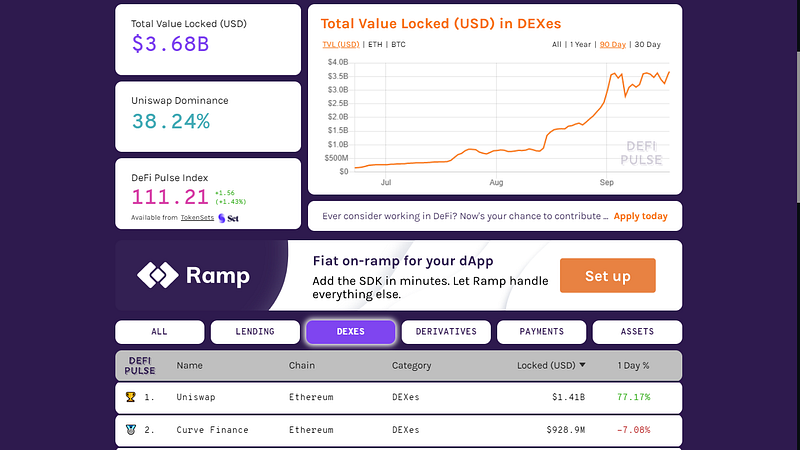Click the Chain column header
This screenshot has width=800, height=450.
[302, 365]
